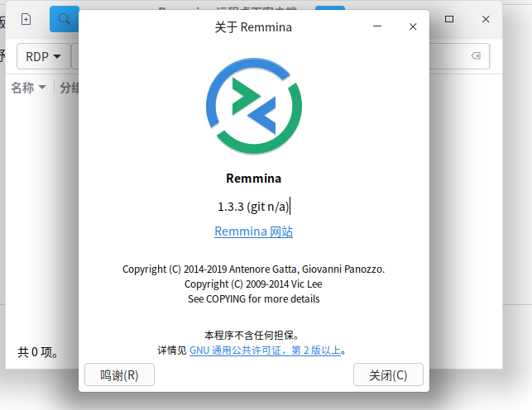Click the See COPYING for more details text
This screenshot has height=410, width=532.
[254, 299]
